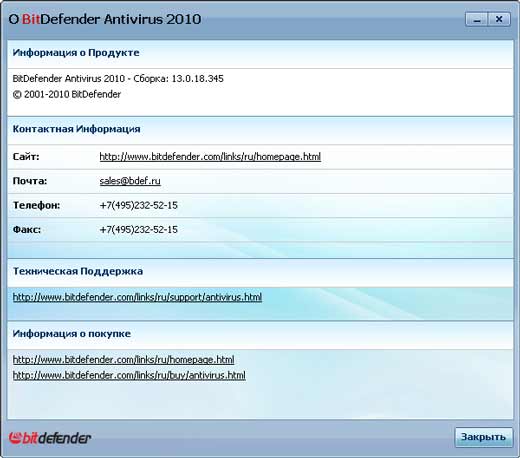This screenshot has width=520, height=458.
Task: Minimize the BitDefender about window
Action: point(477,20)
